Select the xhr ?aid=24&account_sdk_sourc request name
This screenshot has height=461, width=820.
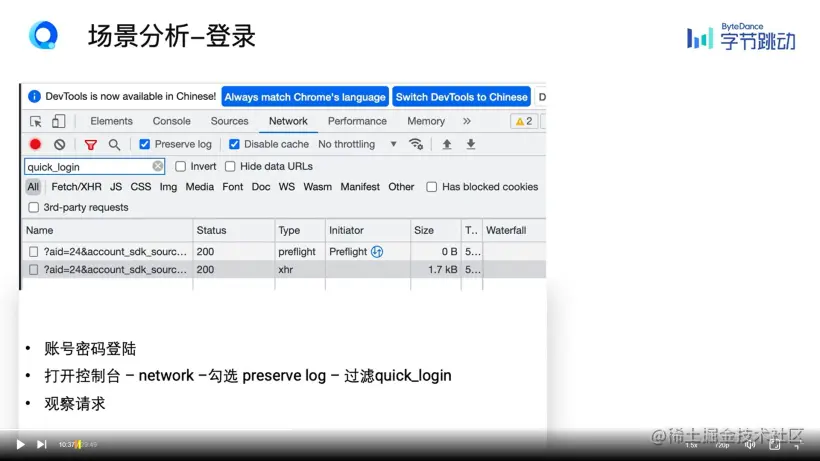coord(115,270)
